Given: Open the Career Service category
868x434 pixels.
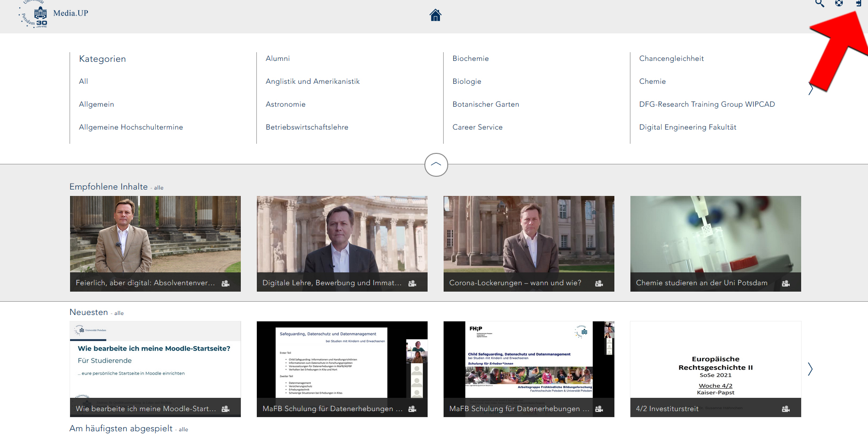Looking at the screenshot, I should [x=477, y=127].
